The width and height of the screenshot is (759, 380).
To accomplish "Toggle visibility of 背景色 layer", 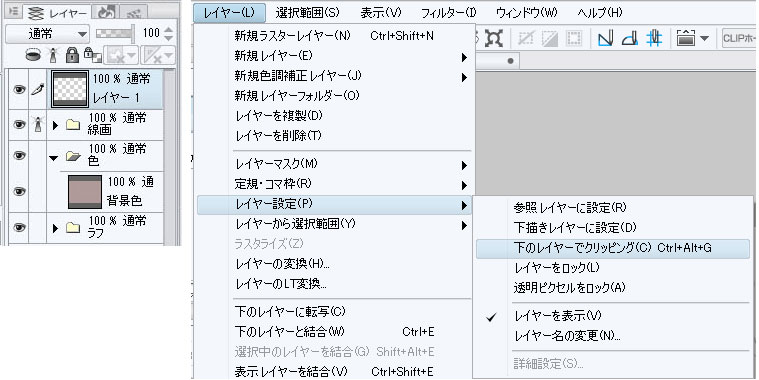I will [19, 192].
